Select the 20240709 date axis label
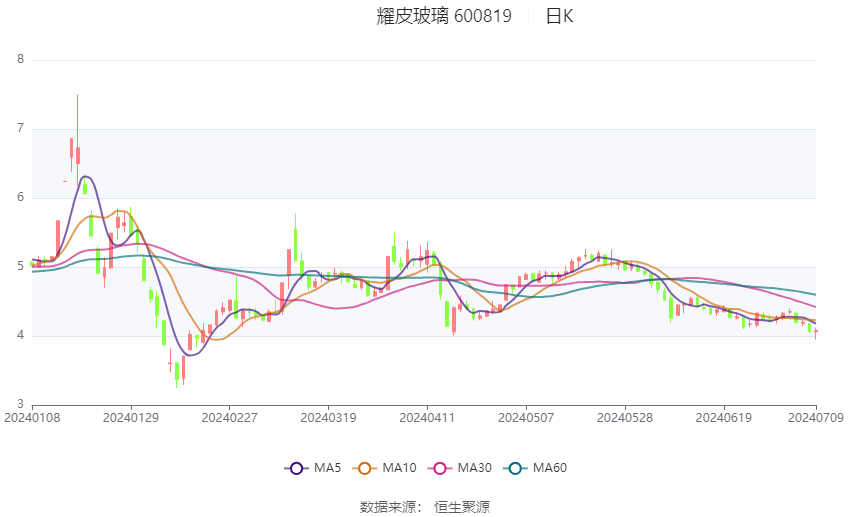Viewport: 850px width, 517px height. [816, 418]
